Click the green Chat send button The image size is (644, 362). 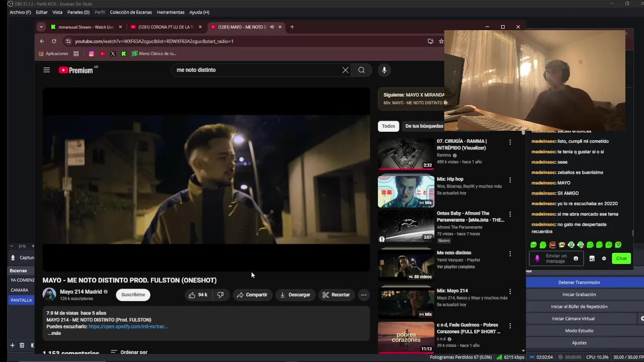(621, 258)
